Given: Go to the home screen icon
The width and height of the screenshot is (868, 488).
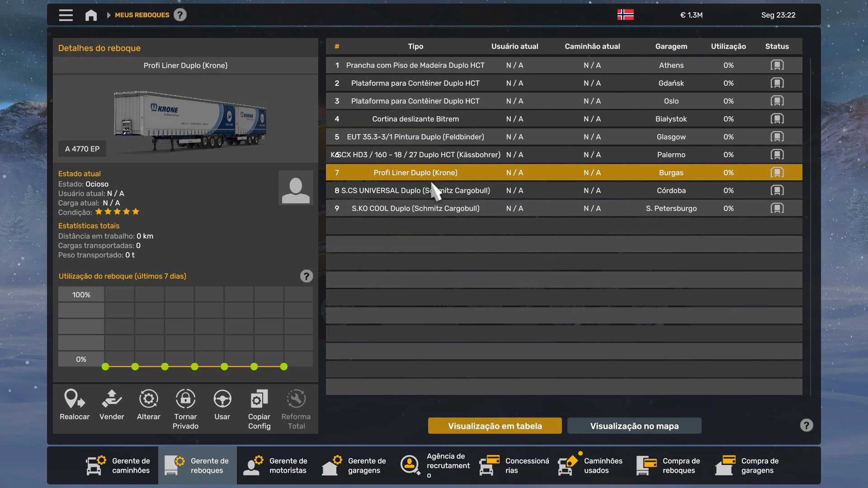Looking at the screenshot, I should click(x=91, y=15).
